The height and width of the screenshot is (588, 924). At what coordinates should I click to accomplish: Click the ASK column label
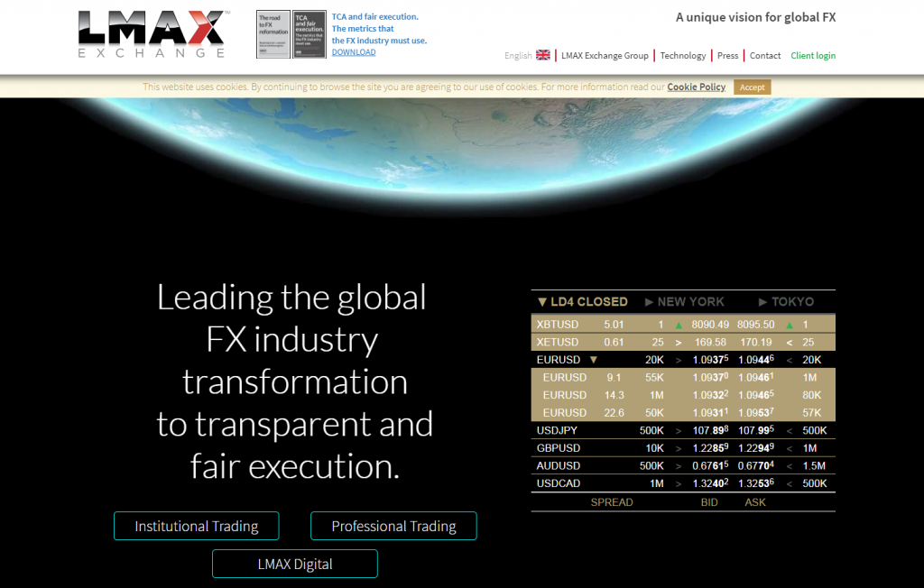(755, 502)
